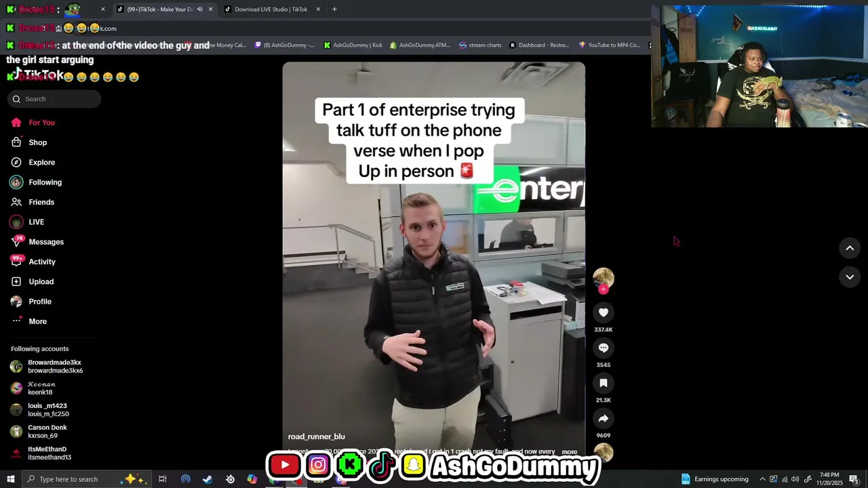Viewport: 868px width, 488px height.
Task: Open a new browser tab
Action: [334, 9]
